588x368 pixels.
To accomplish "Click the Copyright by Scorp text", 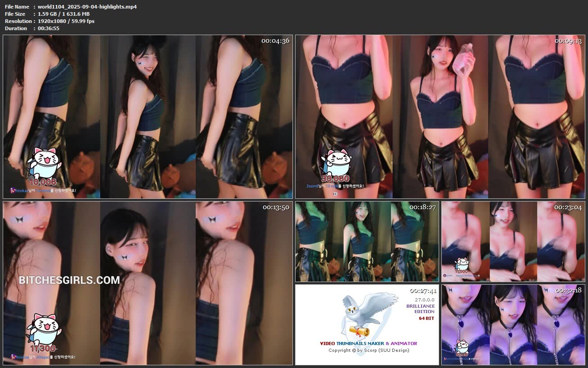I will (368, 350).
